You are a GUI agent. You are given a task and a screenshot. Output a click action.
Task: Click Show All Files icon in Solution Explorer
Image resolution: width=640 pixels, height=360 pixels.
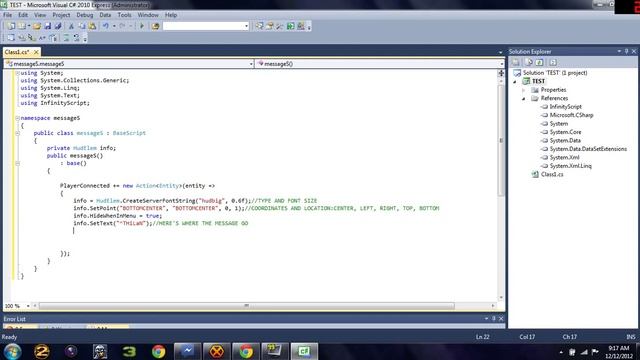(x=529, y=62)
